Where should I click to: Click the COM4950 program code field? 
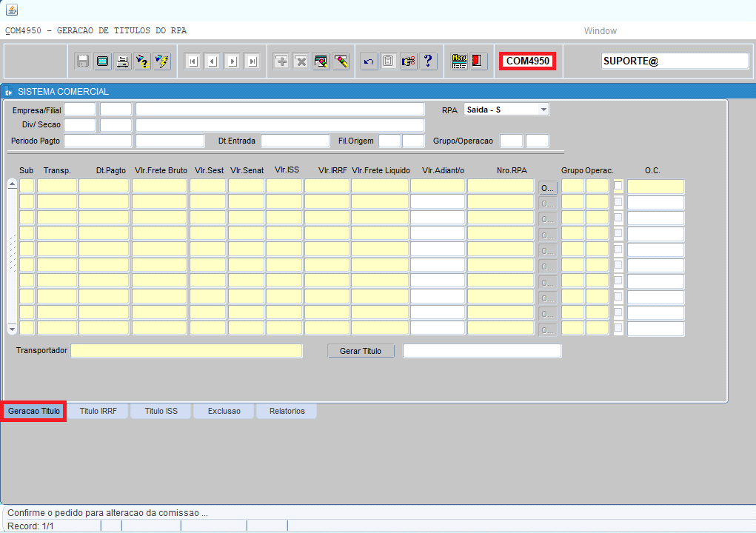coord(527,61)
